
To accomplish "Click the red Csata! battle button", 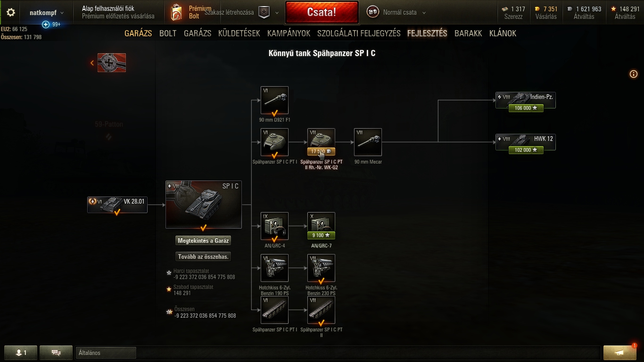I will [322, 12].
